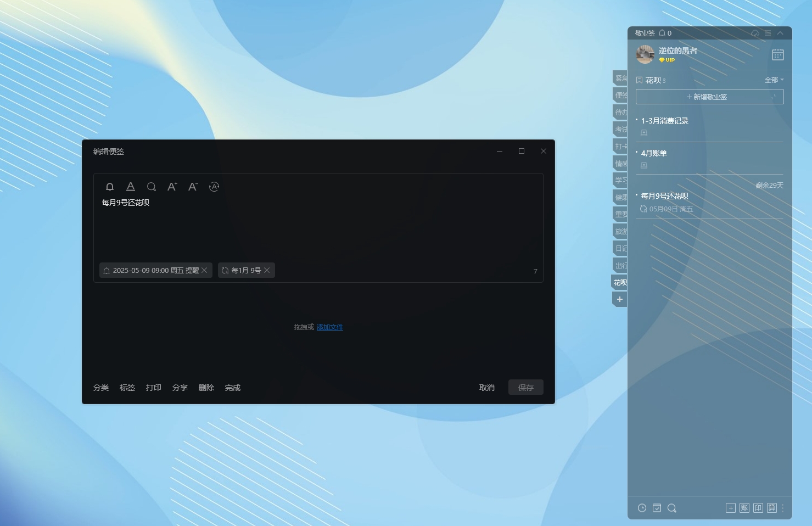
Task: Click the circular-arrow A reset font icon
Action: point(214,187)
